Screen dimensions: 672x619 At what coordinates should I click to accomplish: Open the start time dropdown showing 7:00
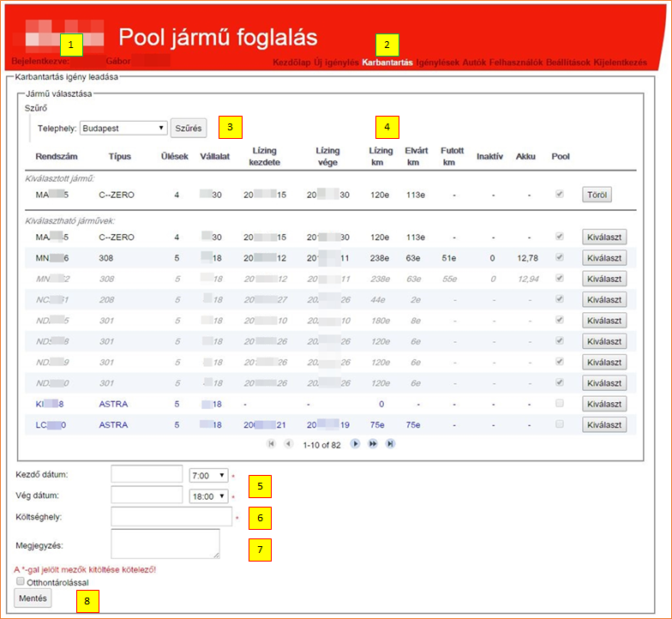pos(207,475)
